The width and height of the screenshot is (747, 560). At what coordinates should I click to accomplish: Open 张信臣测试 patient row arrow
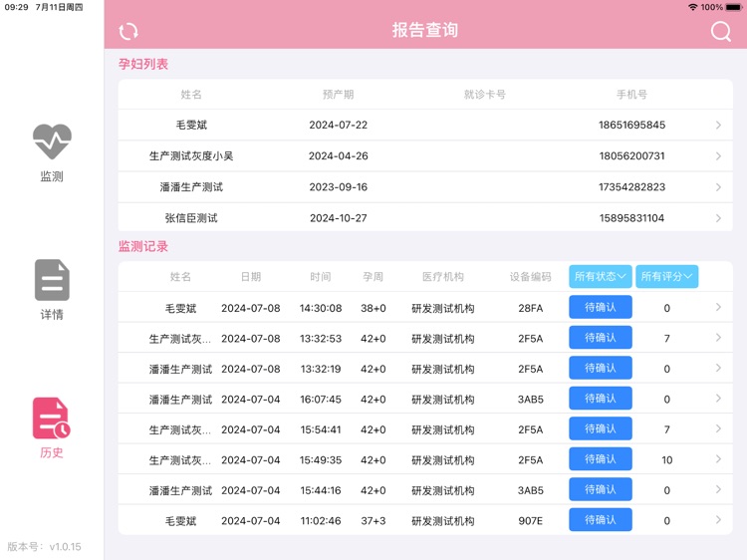click(x=718, y=218)
